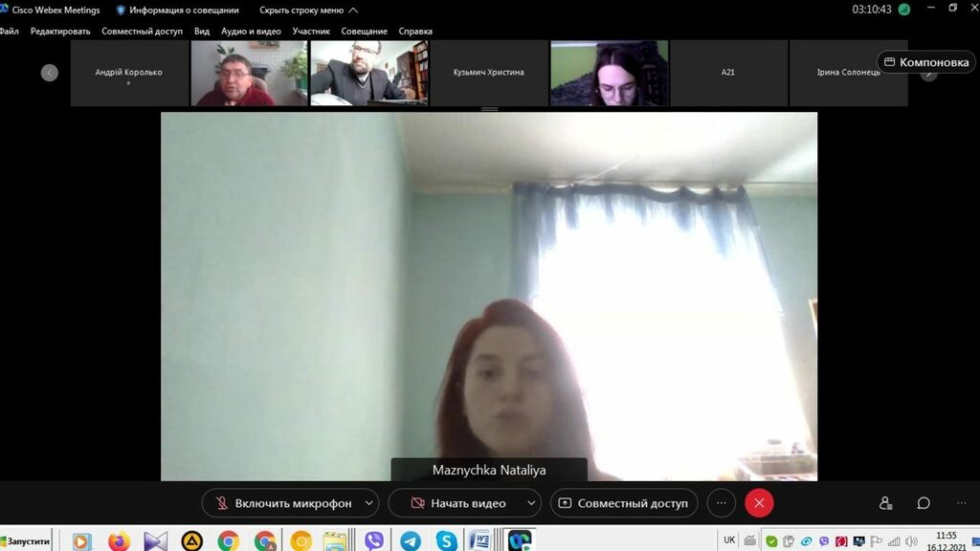
Task: Open Информация о совещании
Action: pyautogui.click(x=178, y=10)
